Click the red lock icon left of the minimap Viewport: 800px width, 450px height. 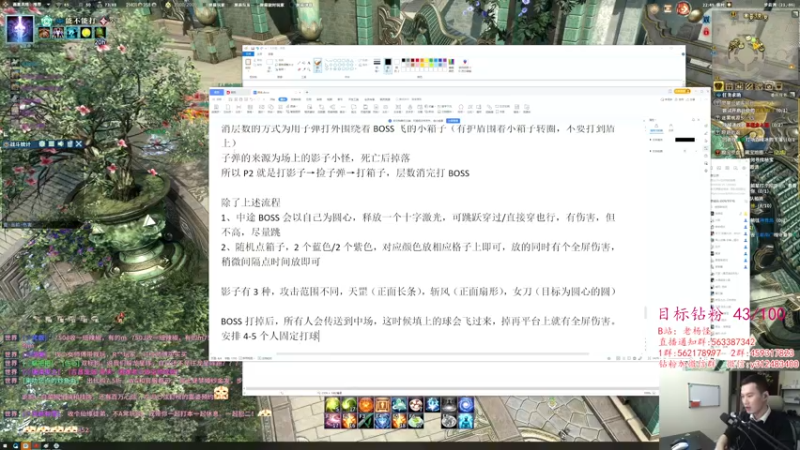pos(706,32)
